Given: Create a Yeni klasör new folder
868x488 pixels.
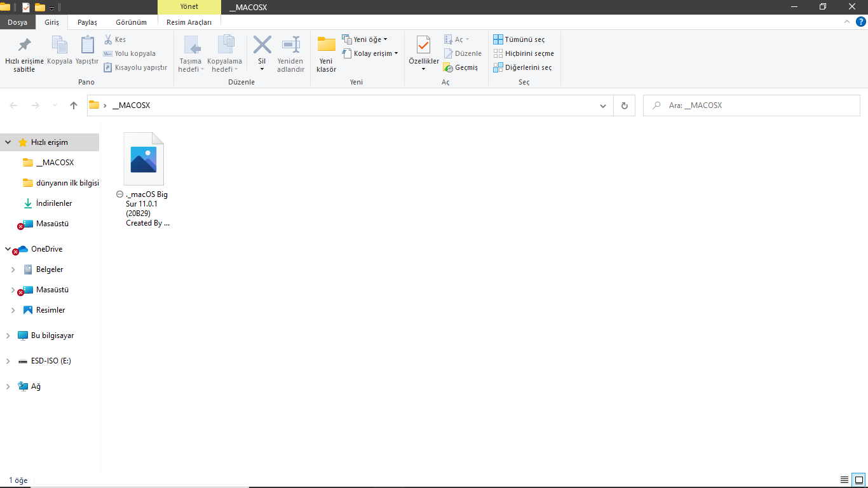Looking at the screenshot, I should tap(326, 55).
